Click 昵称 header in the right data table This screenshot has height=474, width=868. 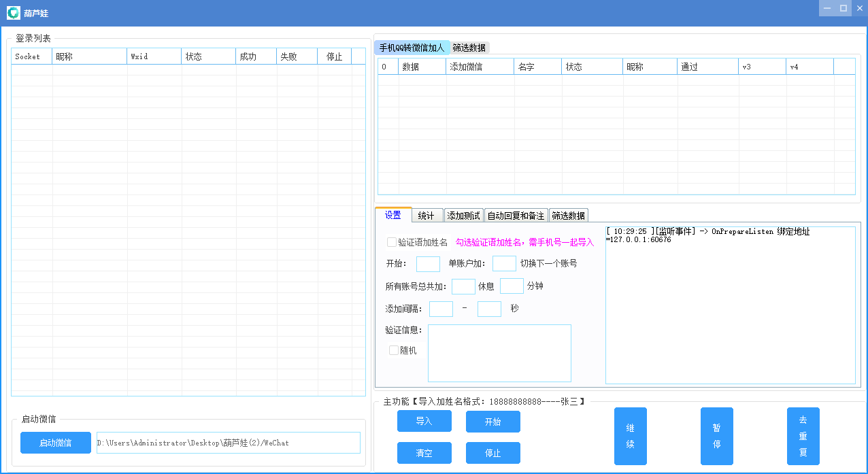[650, 67]
